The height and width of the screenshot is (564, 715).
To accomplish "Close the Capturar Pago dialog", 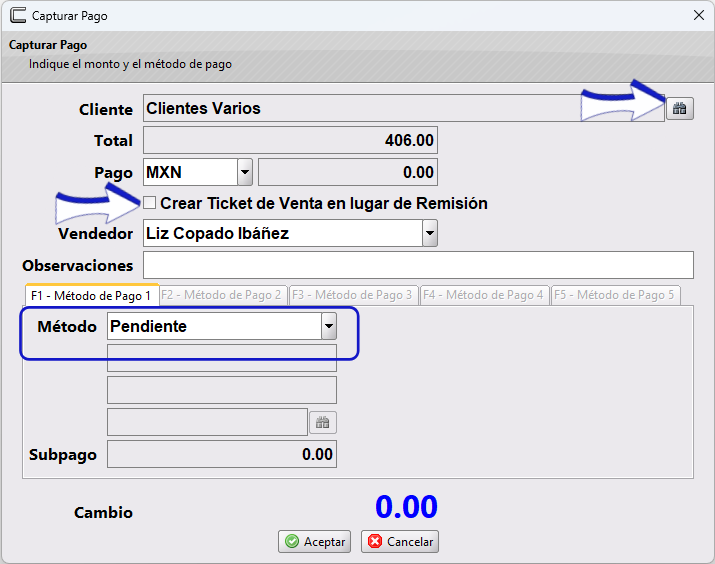I will tap(699, 15).
